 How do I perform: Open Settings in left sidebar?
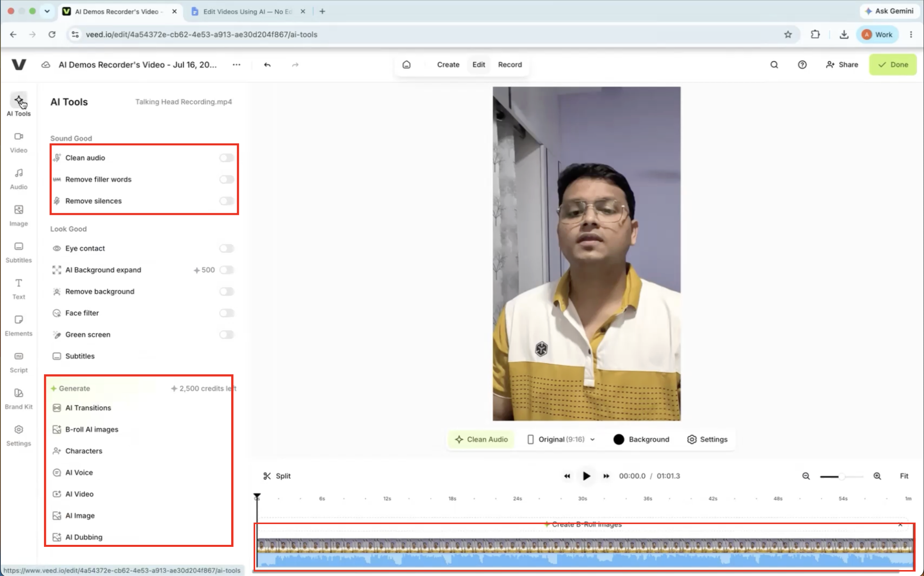(18, 436)
